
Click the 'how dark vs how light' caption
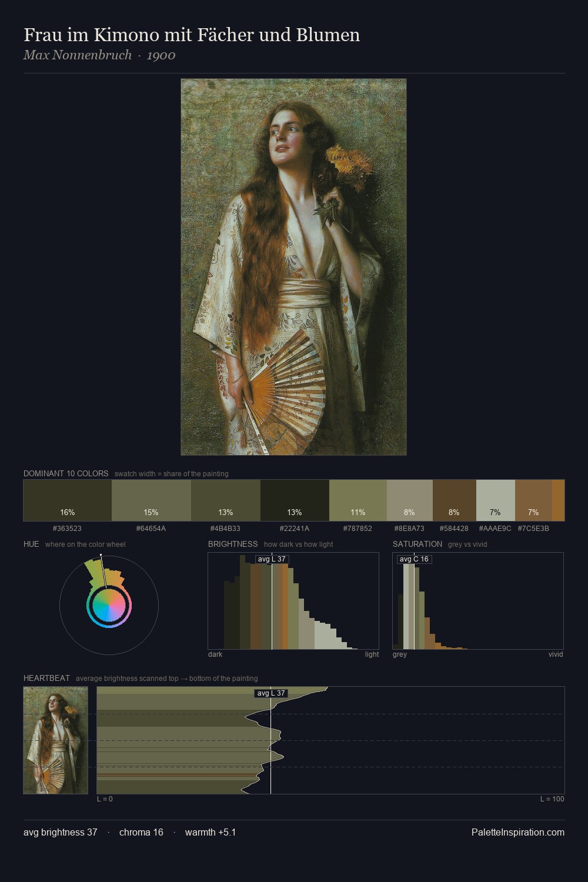pyautogui.click(x=299, y=544)
